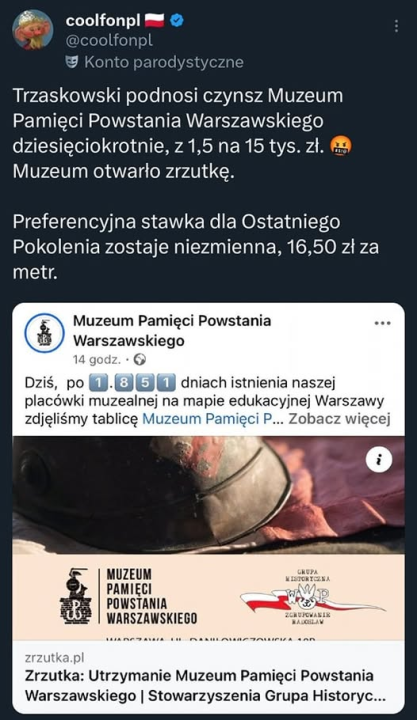Click the parody account mask icon
Screen dimensions: 417x720
[x=72, y=61]
